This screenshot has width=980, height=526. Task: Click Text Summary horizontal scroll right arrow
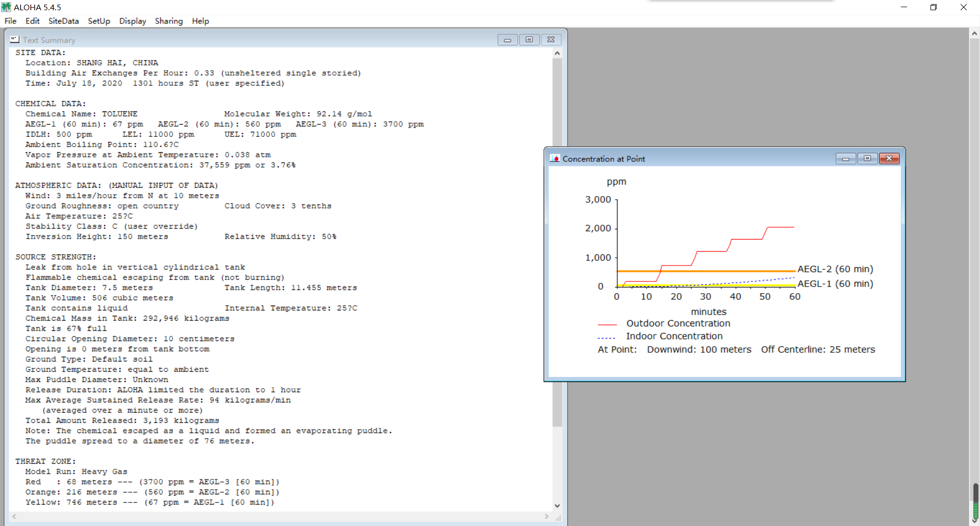point(547,517)
